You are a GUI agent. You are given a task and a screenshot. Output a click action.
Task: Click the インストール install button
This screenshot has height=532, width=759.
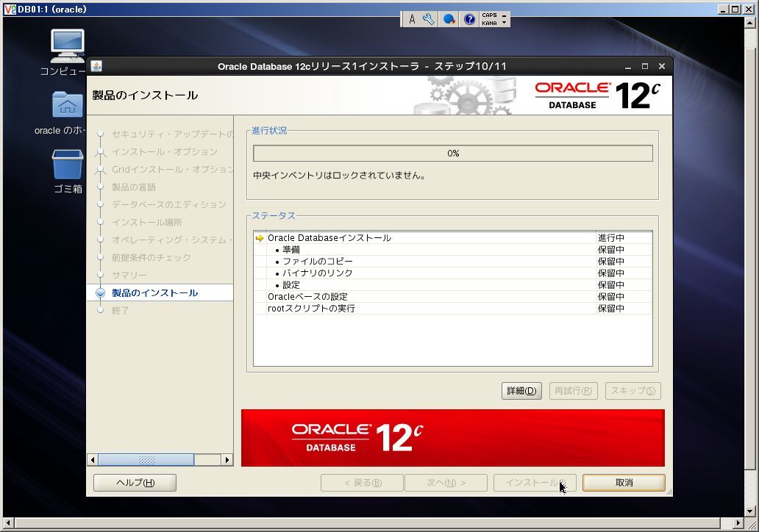[x=535, y=483]
